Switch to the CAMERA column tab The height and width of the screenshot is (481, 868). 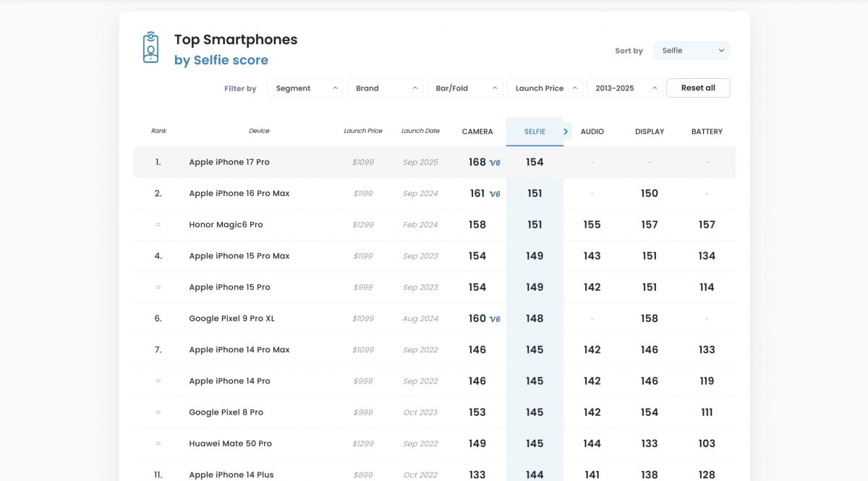click(x=477, y=132)
